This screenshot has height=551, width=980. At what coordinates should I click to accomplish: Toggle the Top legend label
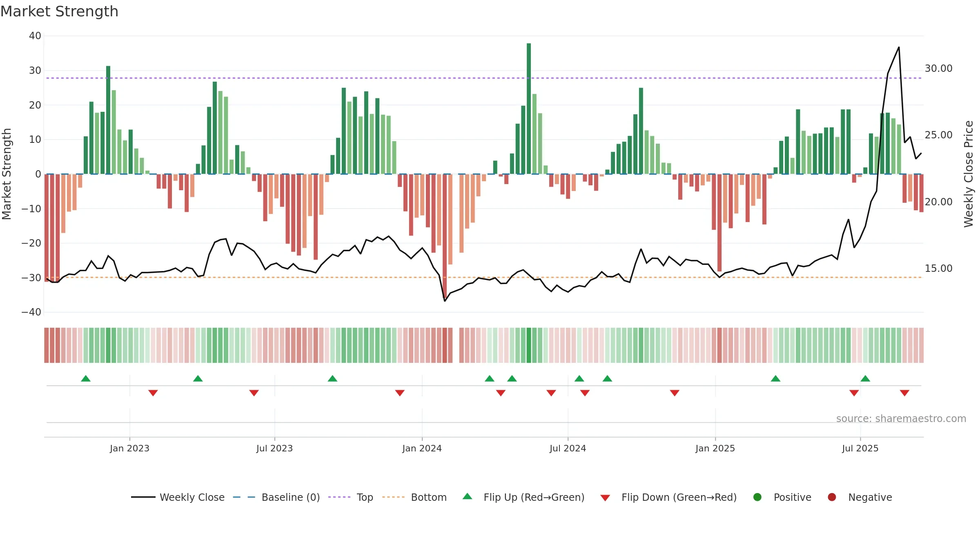tap(365, 498)
